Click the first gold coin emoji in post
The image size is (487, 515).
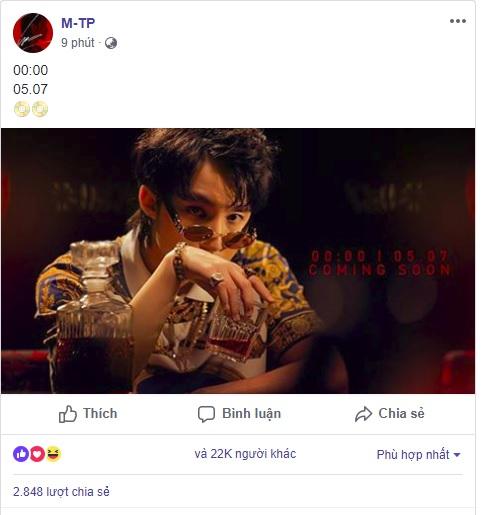[22, 109]
